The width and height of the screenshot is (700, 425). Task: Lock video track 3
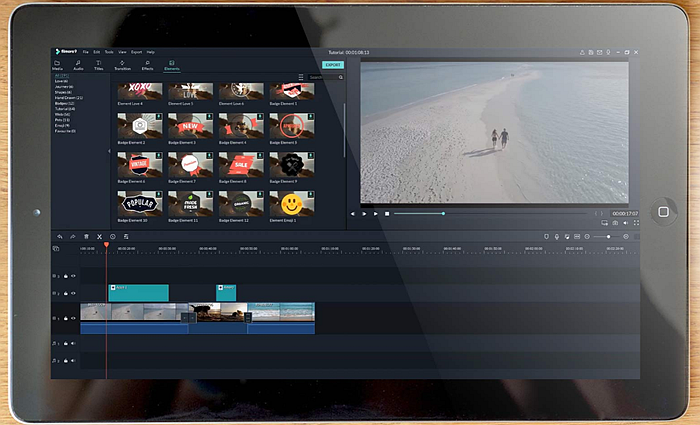tap(66, 276)
